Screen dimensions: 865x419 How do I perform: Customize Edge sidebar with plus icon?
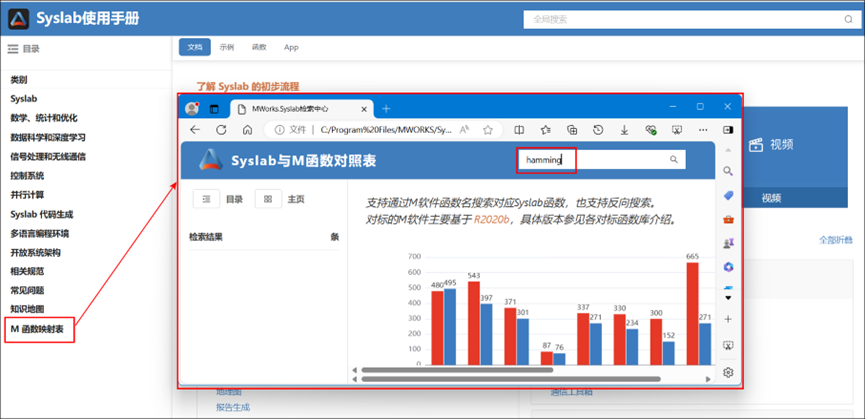[728, 319]
